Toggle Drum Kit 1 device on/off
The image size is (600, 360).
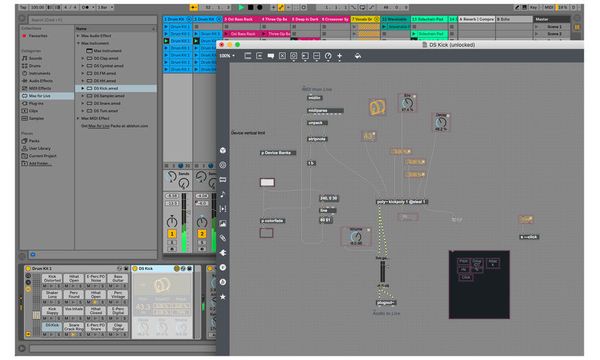coord(28,269)
